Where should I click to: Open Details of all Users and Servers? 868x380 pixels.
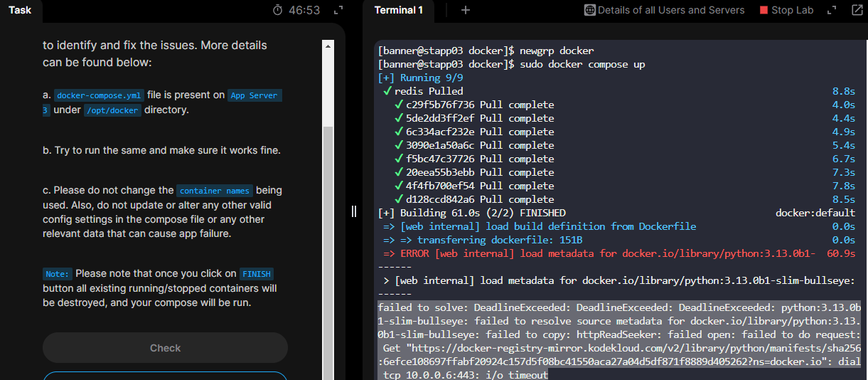671,10
